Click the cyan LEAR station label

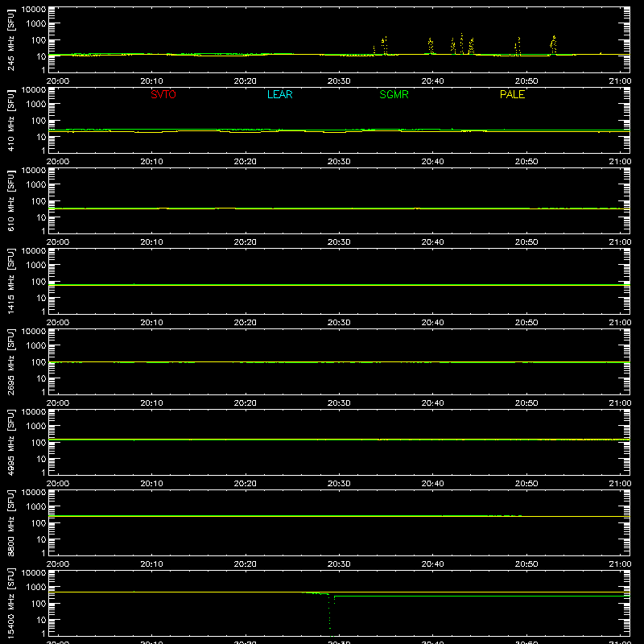pos(279,94)
